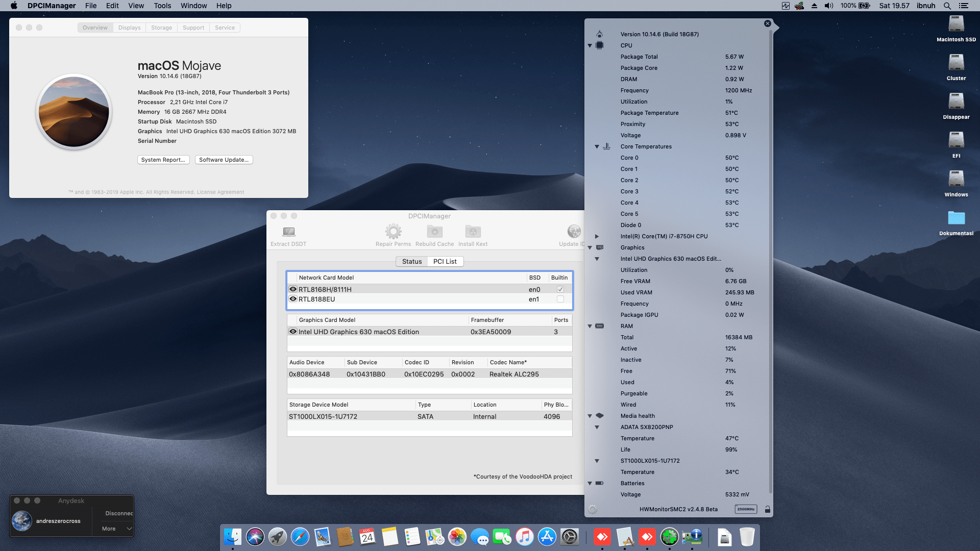Click the Software Update... button

click(x=224, y=160)
